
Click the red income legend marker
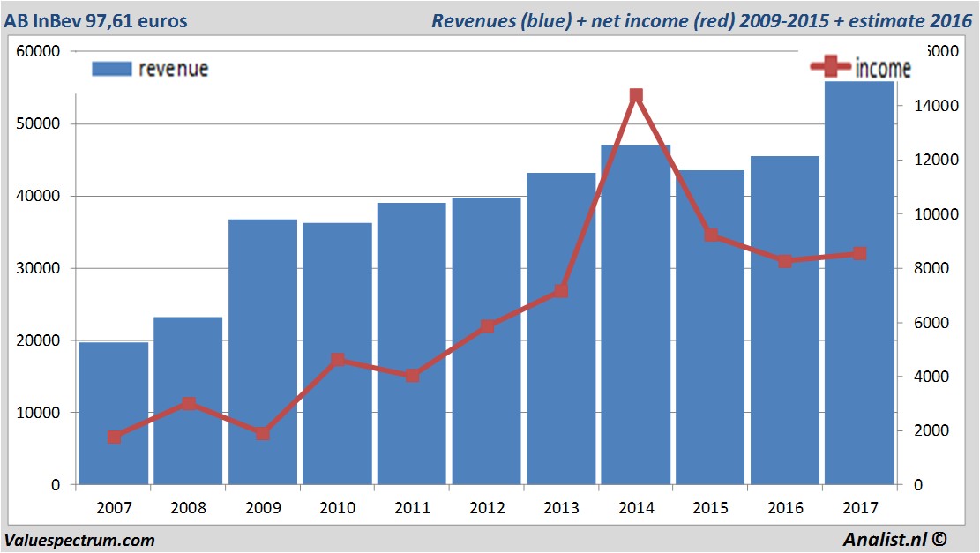point(830,66)
